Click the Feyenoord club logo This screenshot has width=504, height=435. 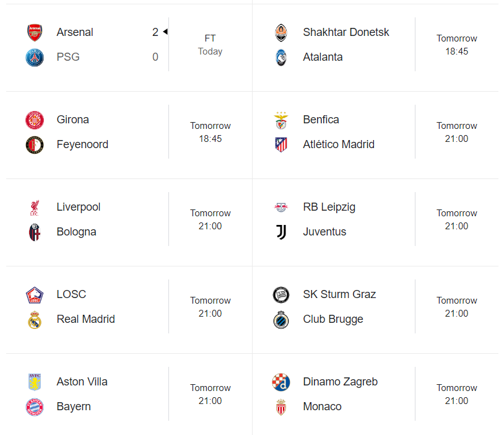click(35, 145)
